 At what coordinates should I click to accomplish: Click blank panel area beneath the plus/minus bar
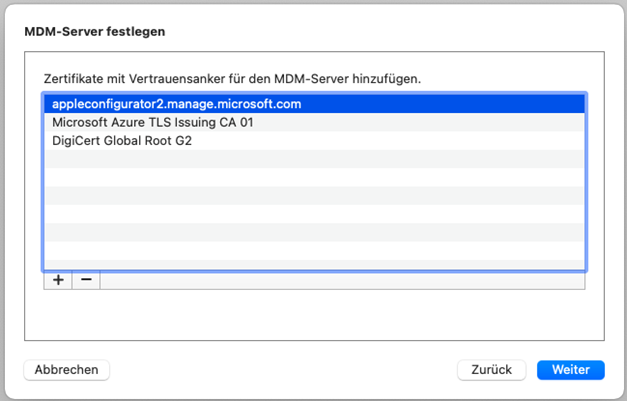[x=313, y=313]
